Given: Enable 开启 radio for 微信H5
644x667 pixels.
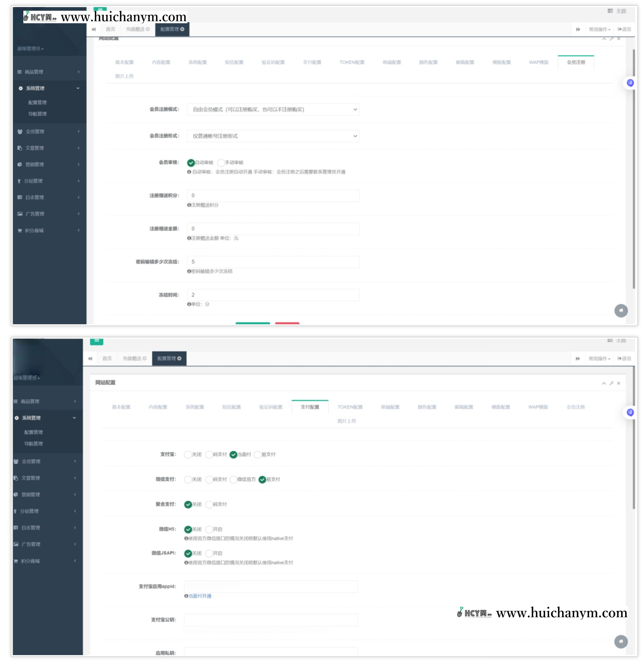Looking at the screenshot, I should (x=209, y=529).
